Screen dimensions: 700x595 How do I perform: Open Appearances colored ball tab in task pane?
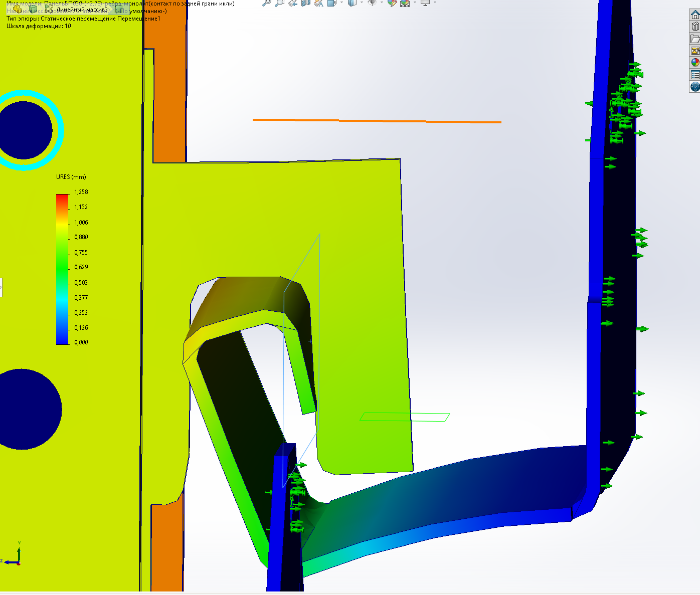(694, 63)
